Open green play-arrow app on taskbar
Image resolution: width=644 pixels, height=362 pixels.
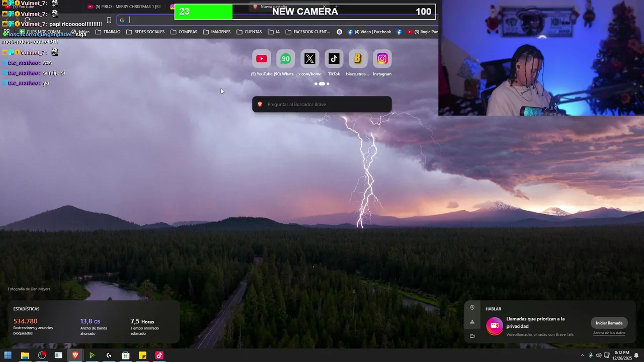coord(92,355)
